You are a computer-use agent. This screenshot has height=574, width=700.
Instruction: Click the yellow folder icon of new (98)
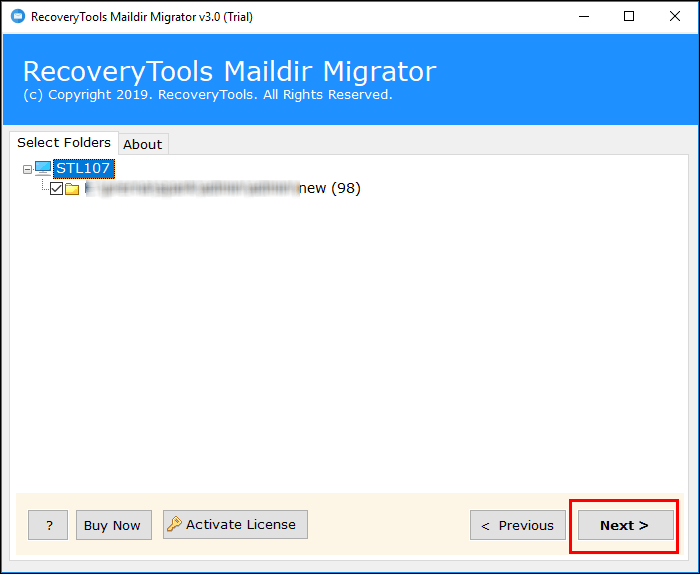click(72, 189)
